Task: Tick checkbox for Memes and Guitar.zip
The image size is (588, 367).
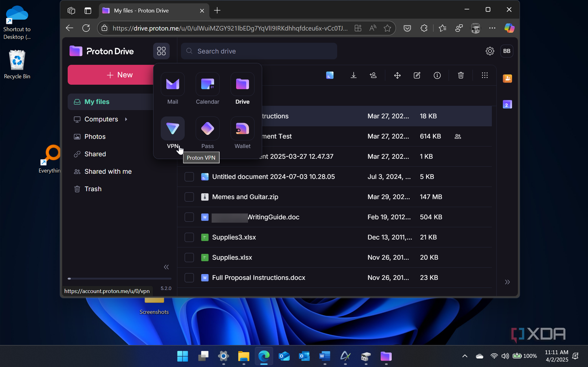Action: tap(189, 197)
